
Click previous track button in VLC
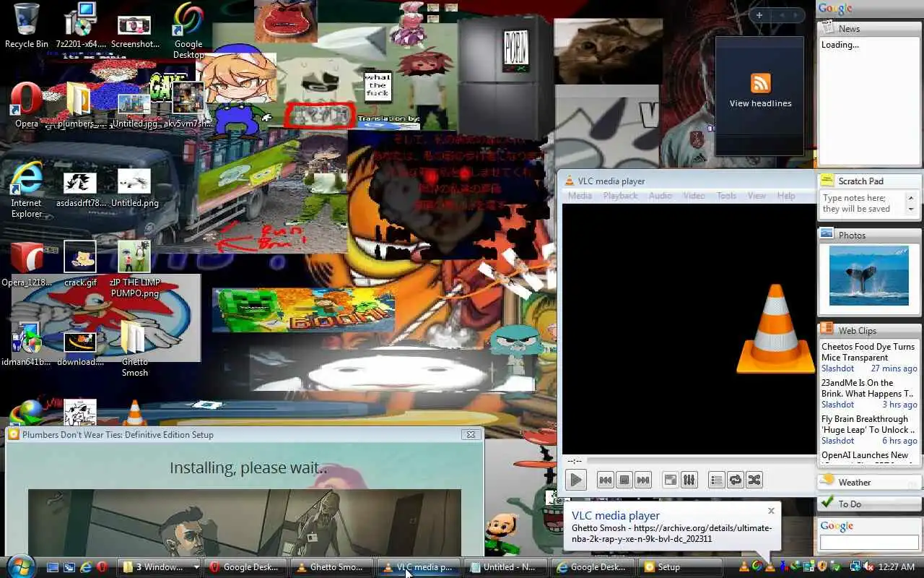pyautogui.click(x=606, y=480)
